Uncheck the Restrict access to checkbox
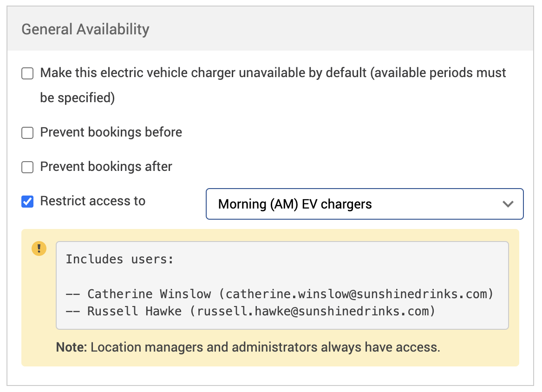 point(28,202)
